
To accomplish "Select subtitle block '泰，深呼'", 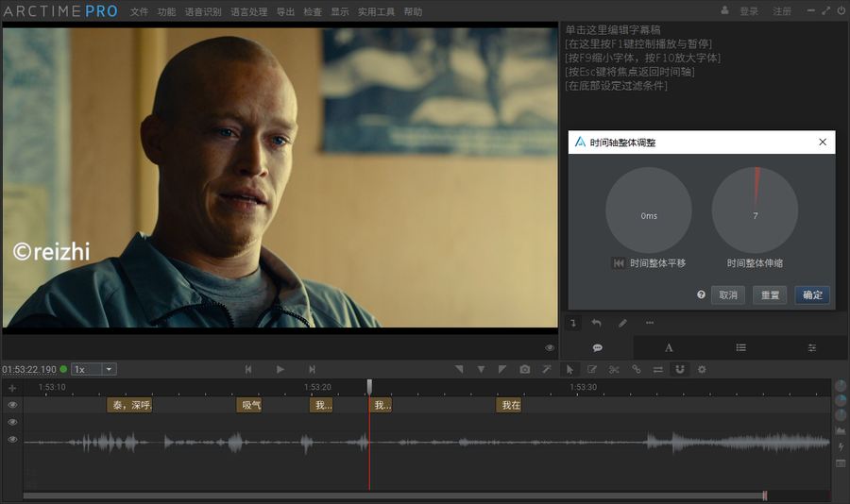I will pos(129,405).
